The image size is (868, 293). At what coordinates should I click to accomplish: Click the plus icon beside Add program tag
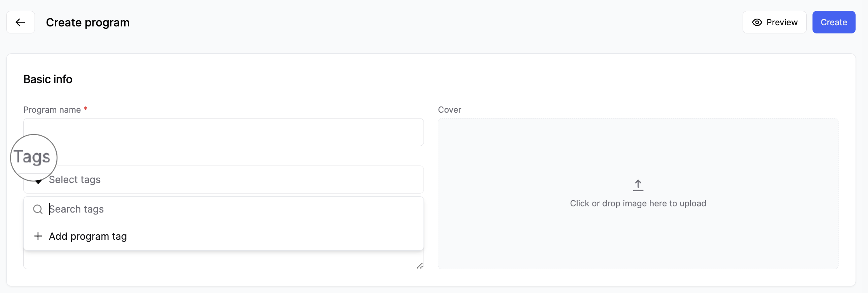[38, 236]
